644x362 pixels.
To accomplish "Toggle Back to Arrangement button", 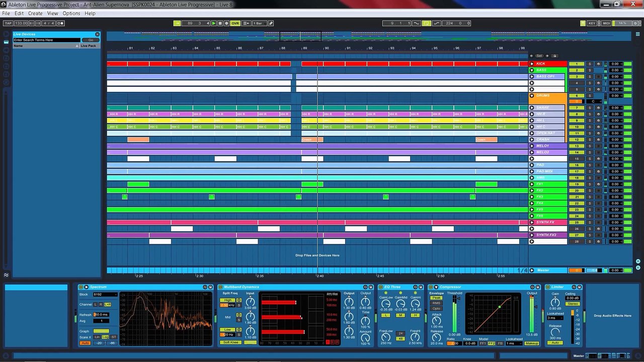I will tap(247, 23).
